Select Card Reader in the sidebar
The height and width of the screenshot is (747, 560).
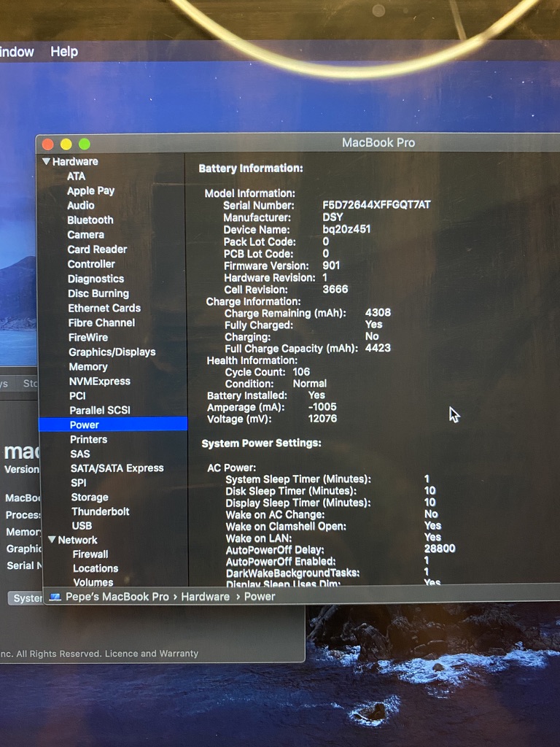(97, 249)
